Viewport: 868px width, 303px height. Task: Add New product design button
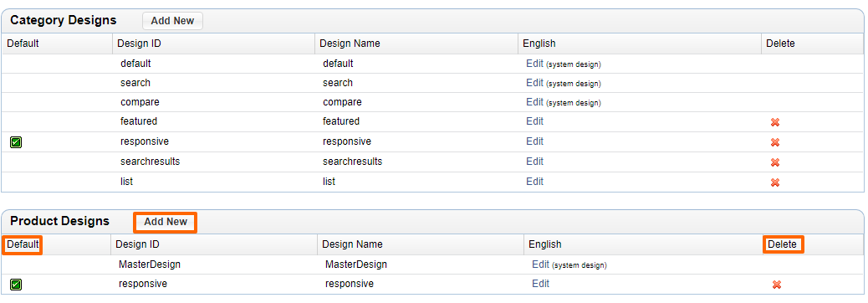pyautogui.click(x=166, y=222)
